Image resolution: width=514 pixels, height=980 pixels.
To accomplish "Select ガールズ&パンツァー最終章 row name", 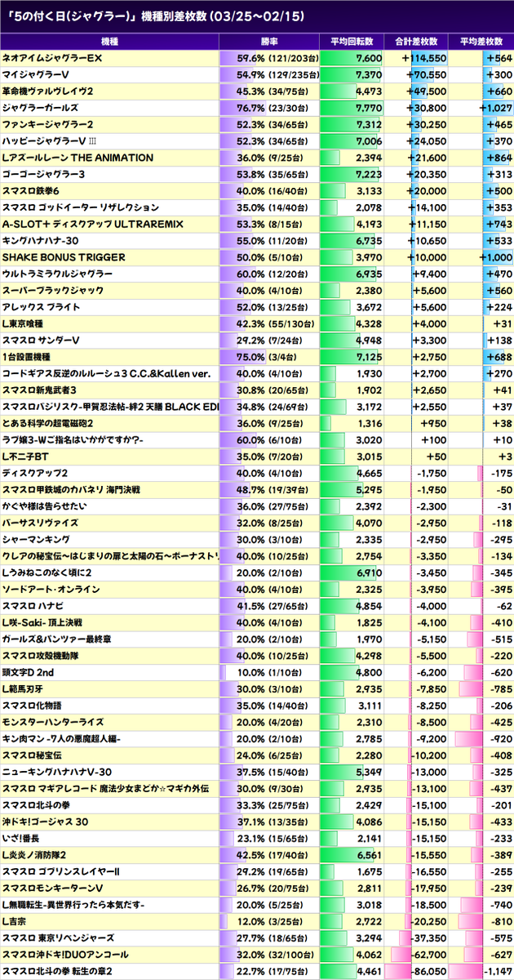I will (57, 638).
